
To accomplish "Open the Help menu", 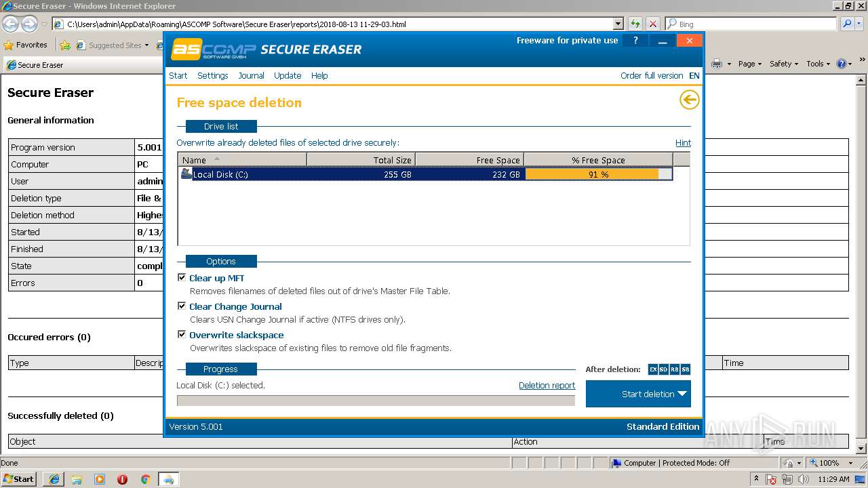I will pos(319,75).
